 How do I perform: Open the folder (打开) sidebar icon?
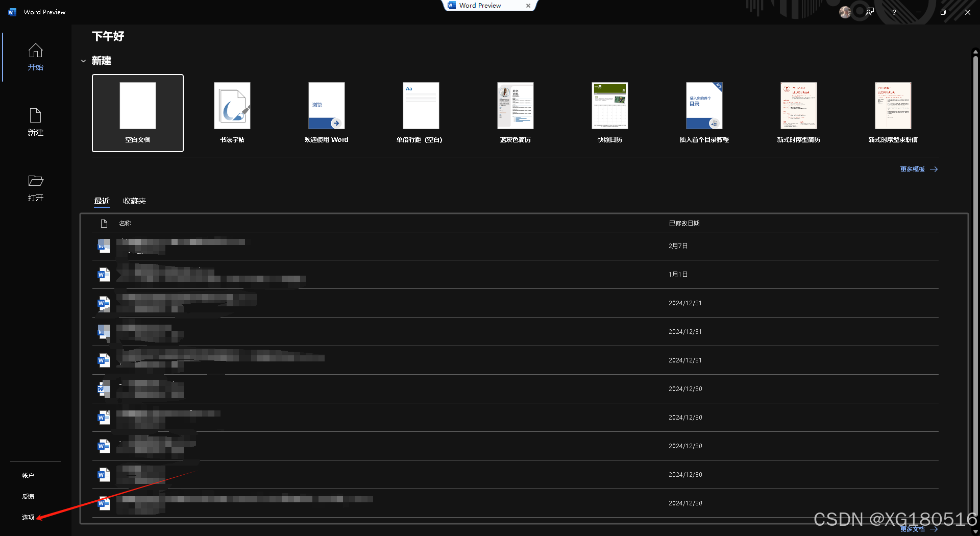[35, 188]
